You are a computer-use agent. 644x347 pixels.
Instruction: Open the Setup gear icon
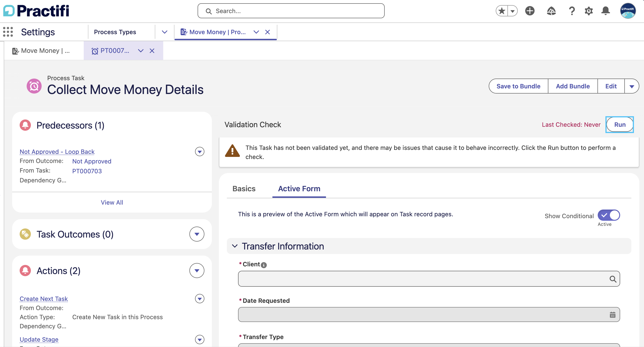[589, 11]
